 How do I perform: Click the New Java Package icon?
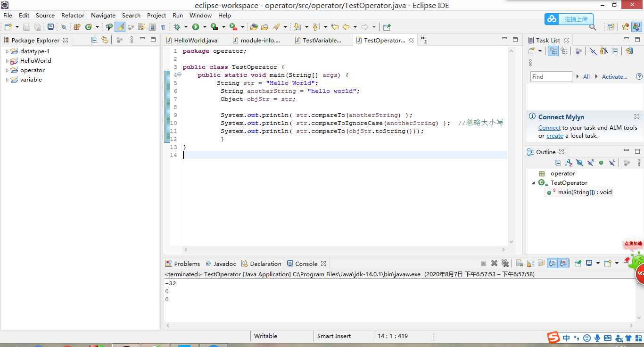(x=76, y=27)
